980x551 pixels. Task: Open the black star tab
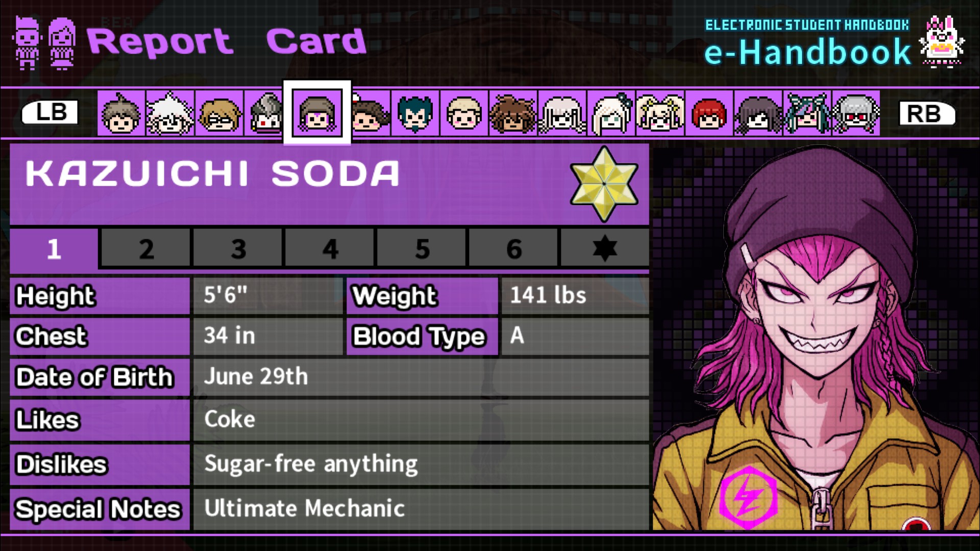pos(605,248)
